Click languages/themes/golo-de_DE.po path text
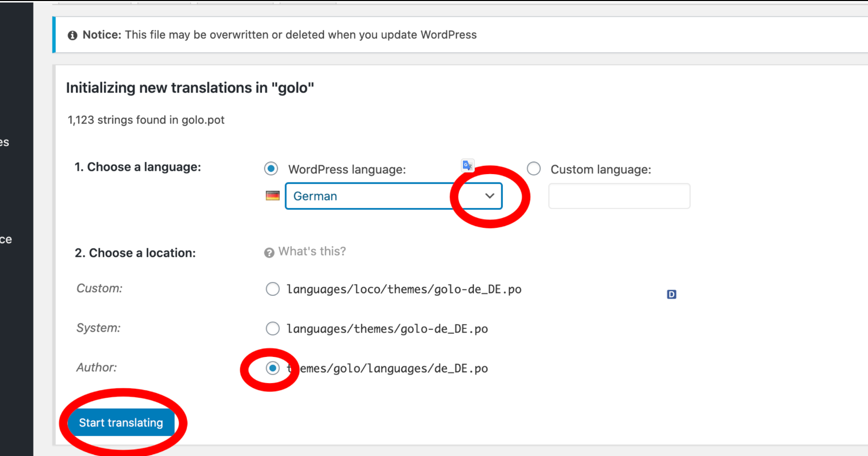 point(388,329)
